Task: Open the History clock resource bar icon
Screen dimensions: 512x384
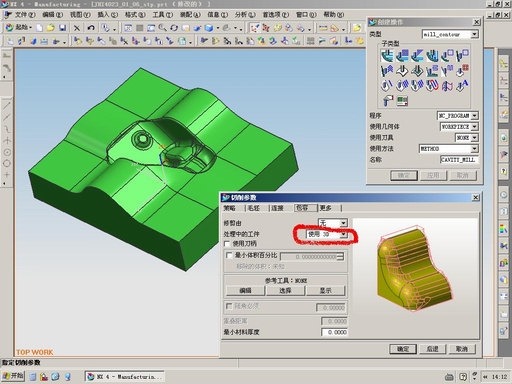Action: point(503,195)
